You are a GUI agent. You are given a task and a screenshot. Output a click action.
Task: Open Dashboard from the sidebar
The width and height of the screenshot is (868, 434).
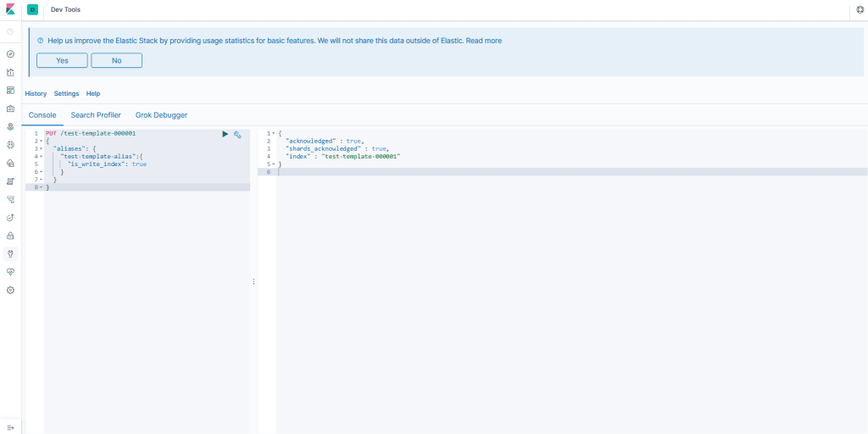tap(10, 90)
